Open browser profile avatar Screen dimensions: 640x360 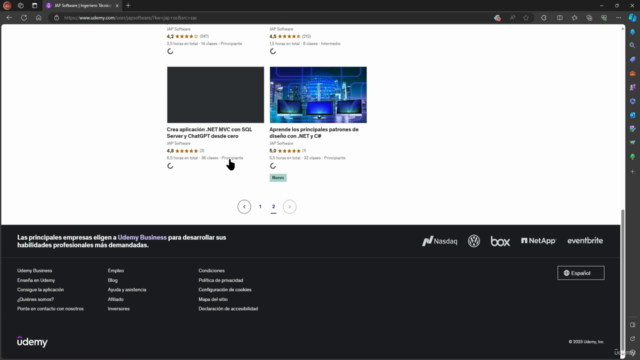click(7, 6)
